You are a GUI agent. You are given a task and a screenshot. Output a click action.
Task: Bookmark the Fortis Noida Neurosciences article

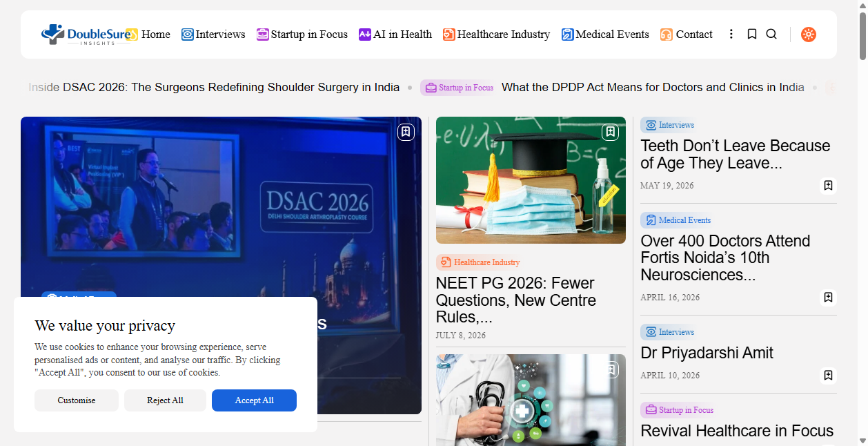click(x=828, y=298)
